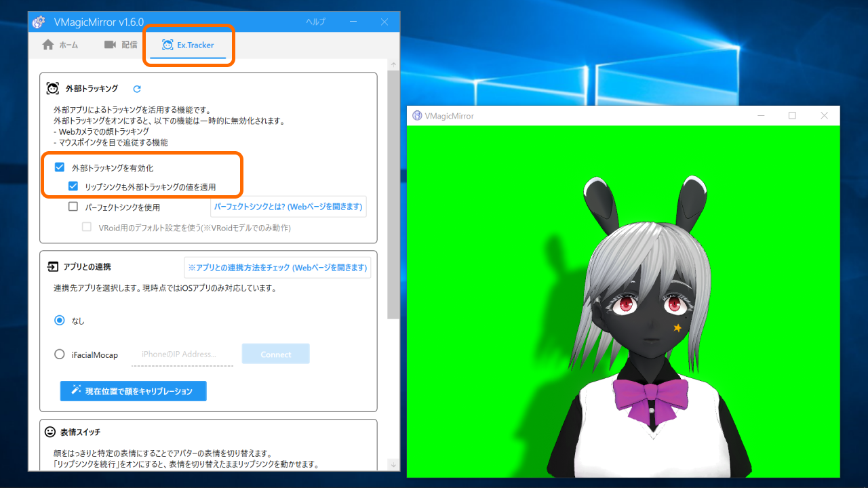The image size is (868, 488).
Task: Click the face icon of 外部トラッキング header
Action: [x=52, y=88]
